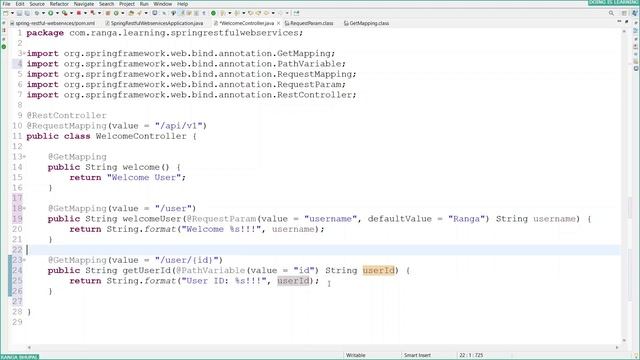Open the Navigate menu
This screenshot has width=640, height=360.
click(x=84, y=4)
